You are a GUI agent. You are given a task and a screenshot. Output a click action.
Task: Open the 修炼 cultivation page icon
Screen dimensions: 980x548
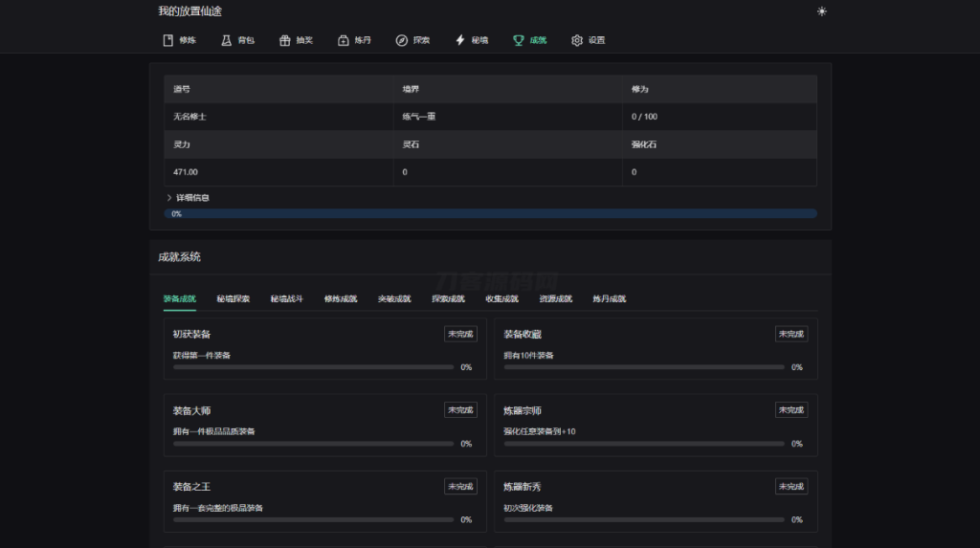tap(167, 40)
